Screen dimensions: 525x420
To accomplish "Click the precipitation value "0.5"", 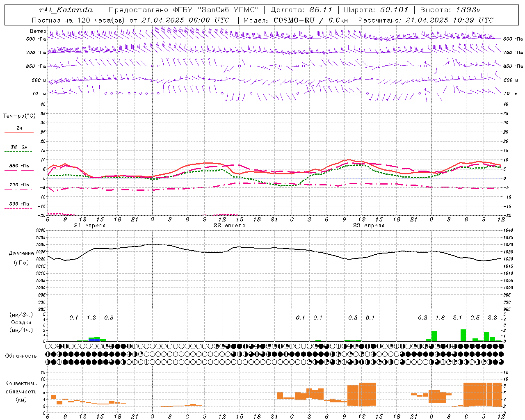I will pos(475,317).
